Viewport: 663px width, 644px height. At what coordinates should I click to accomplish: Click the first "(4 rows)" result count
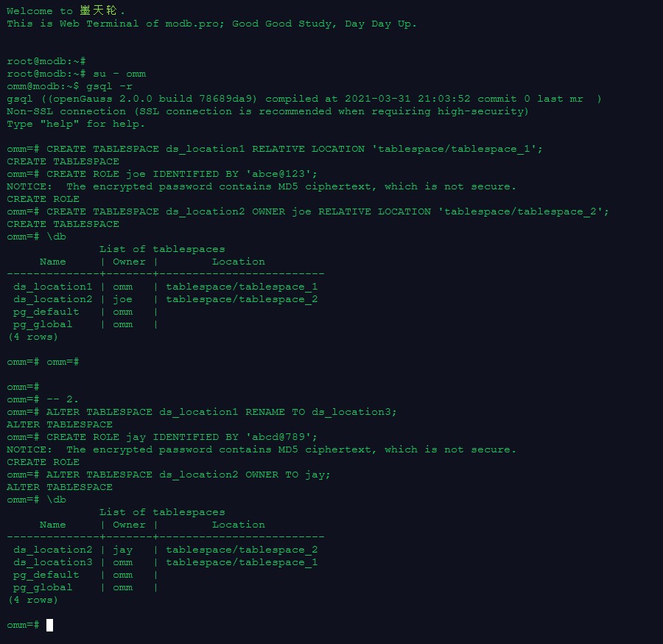[32, 337]
